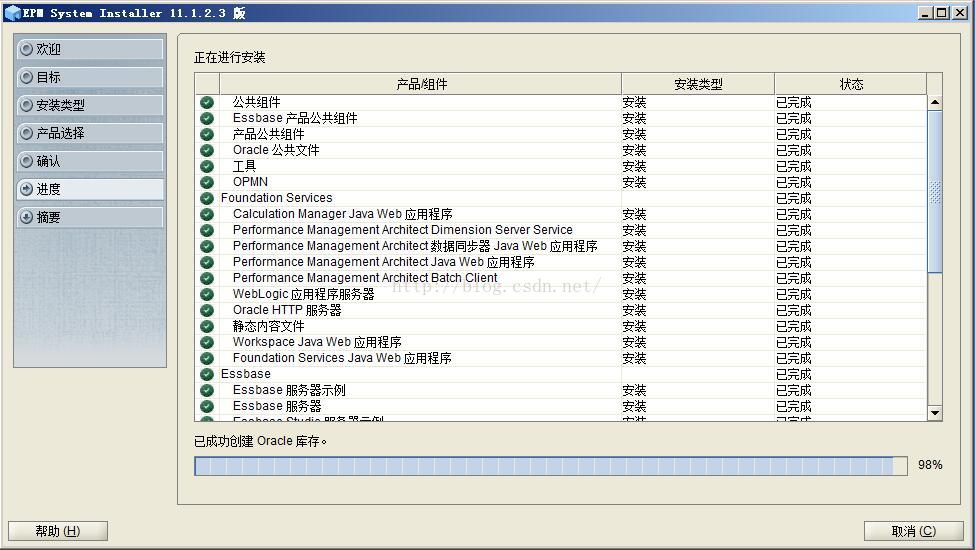Click green check icon beside Foundation Services

[x=207, y=198]
